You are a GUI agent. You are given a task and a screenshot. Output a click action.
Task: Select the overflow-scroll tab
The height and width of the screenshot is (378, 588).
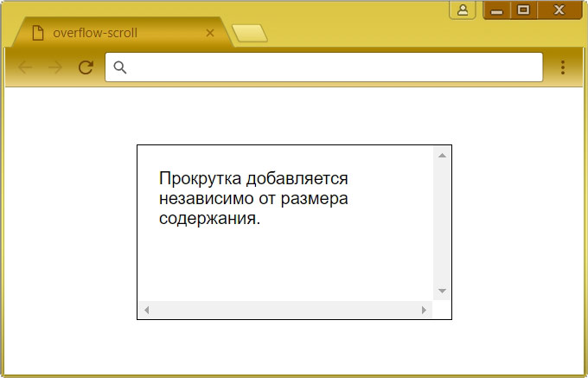tap(121, 33)
